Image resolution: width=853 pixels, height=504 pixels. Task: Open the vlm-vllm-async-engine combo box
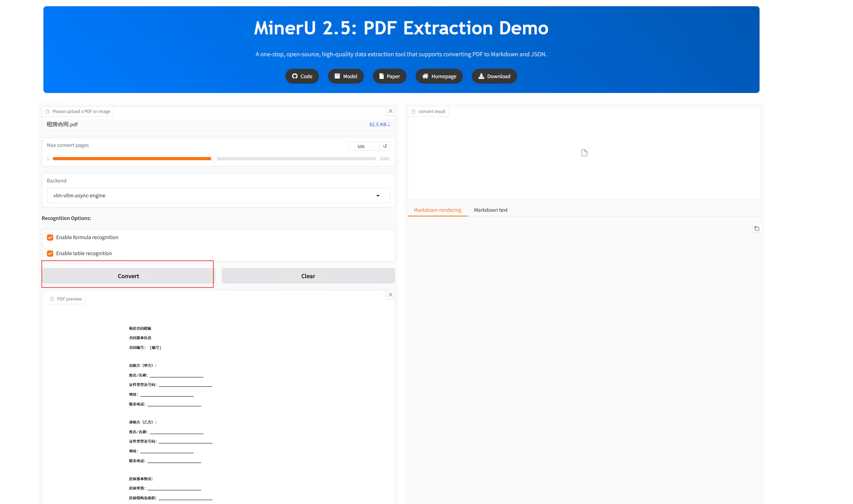[211, 196]
